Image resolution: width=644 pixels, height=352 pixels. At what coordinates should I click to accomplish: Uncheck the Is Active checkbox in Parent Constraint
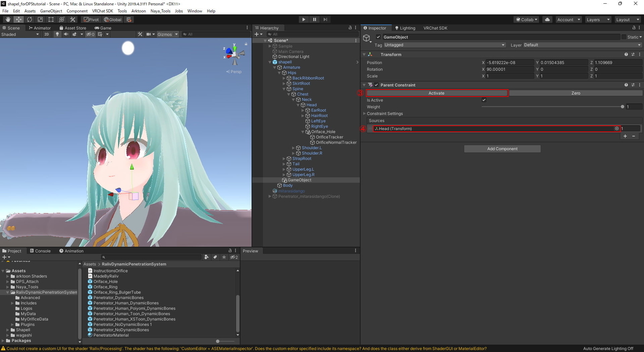click(484, 100)
